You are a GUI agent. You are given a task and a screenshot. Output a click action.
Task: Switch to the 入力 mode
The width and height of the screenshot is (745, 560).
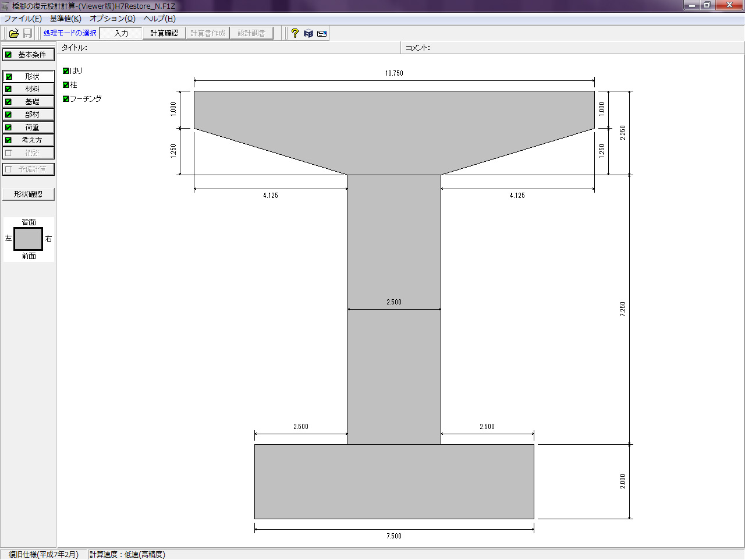121,33
